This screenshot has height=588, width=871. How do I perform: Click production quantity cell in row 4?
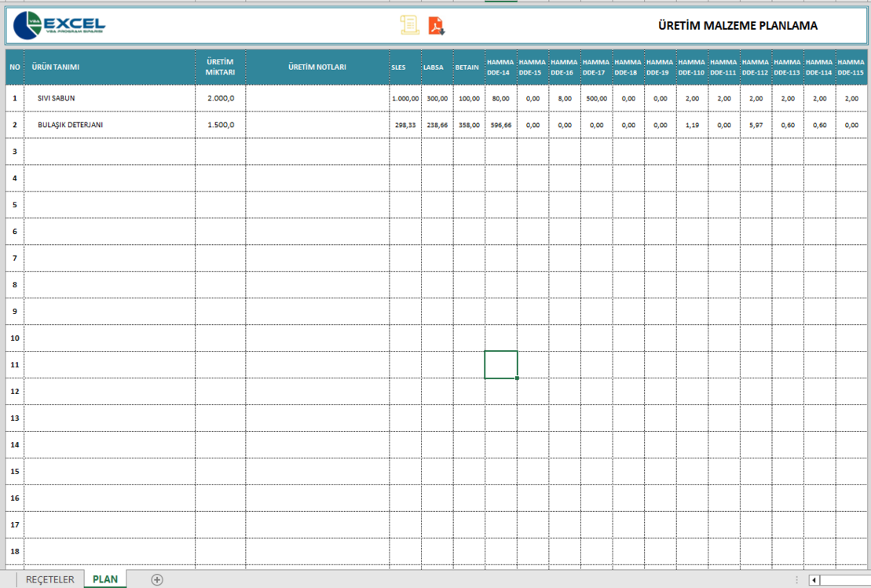(221, 178)
